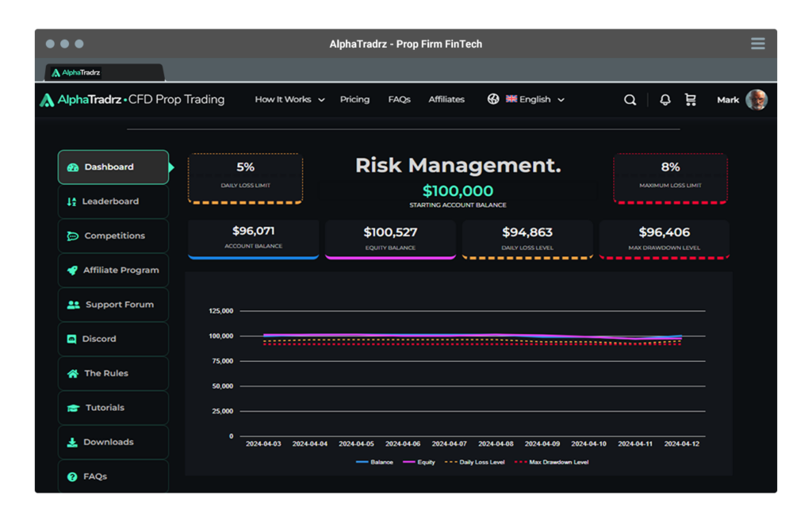The width and height of the screenshot is (812, 522).
Task: Expand the How It Works dropdown
Action: [289, 99]
